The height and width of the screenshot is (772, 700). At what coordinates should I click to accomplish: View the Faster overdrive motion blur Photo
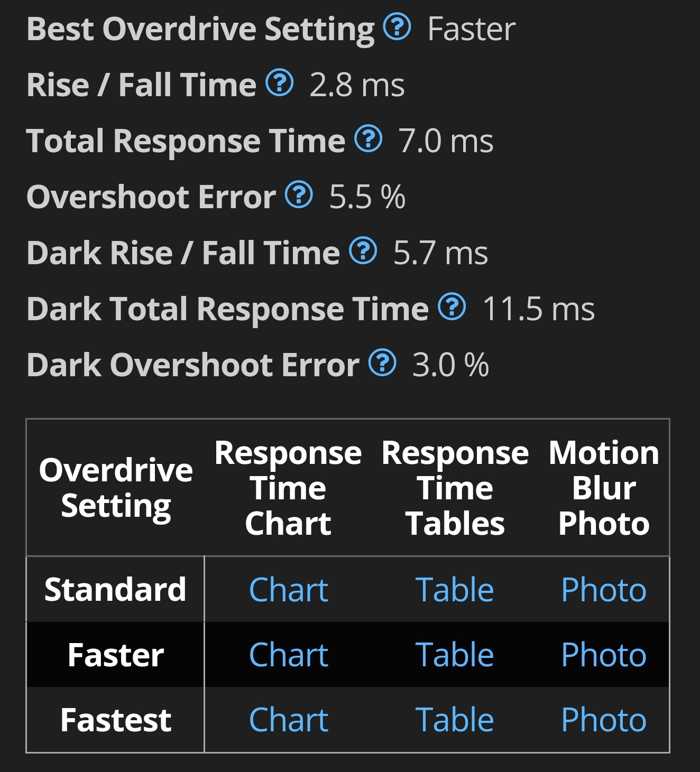603,655
